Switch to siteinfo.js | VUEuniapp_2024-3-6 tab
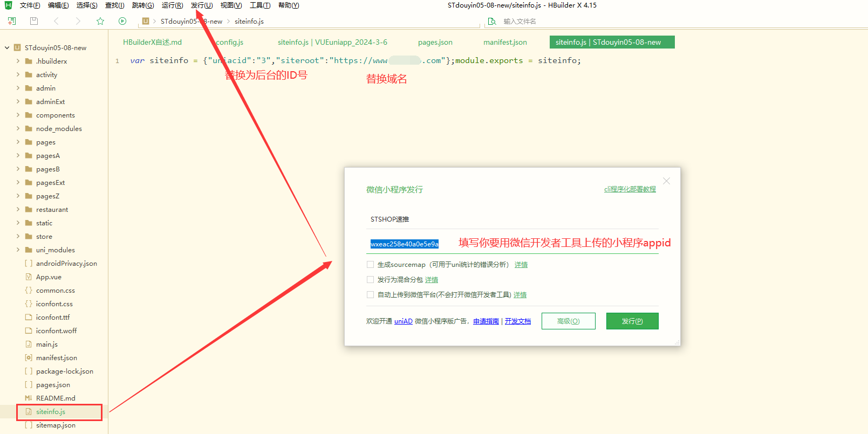 tap(332, 42)
